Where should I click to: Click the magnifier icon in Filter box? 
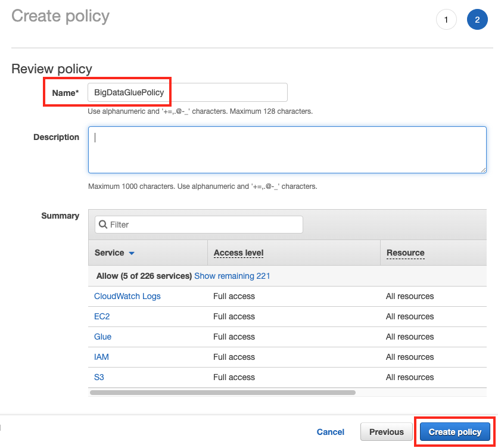tap(103, 225)
